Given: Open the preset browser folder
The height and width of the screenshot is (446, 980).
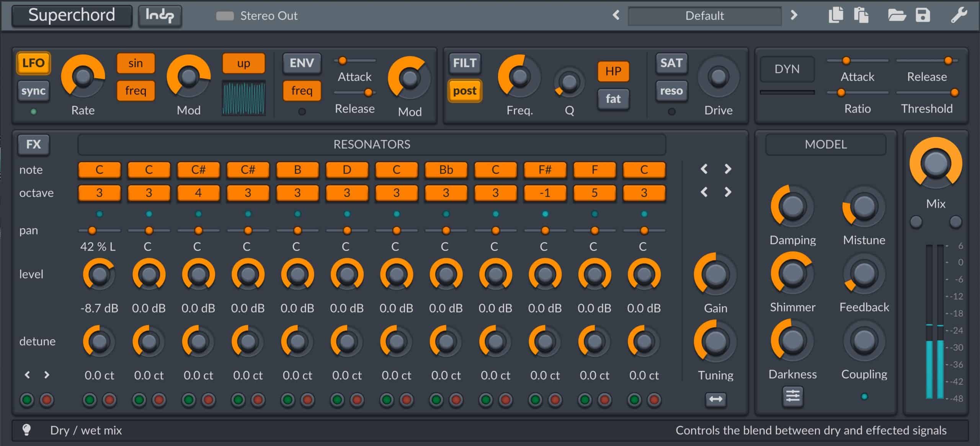Looking at the screenshot, I should click(x=898, y=15).
